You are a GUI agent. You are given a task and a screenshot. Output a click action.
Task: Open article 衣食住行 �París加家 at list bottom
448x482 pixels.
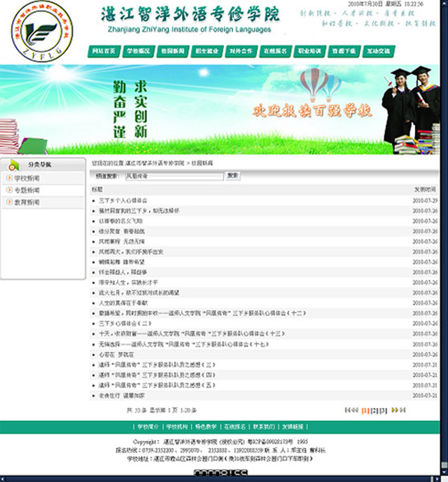(119, 395)
